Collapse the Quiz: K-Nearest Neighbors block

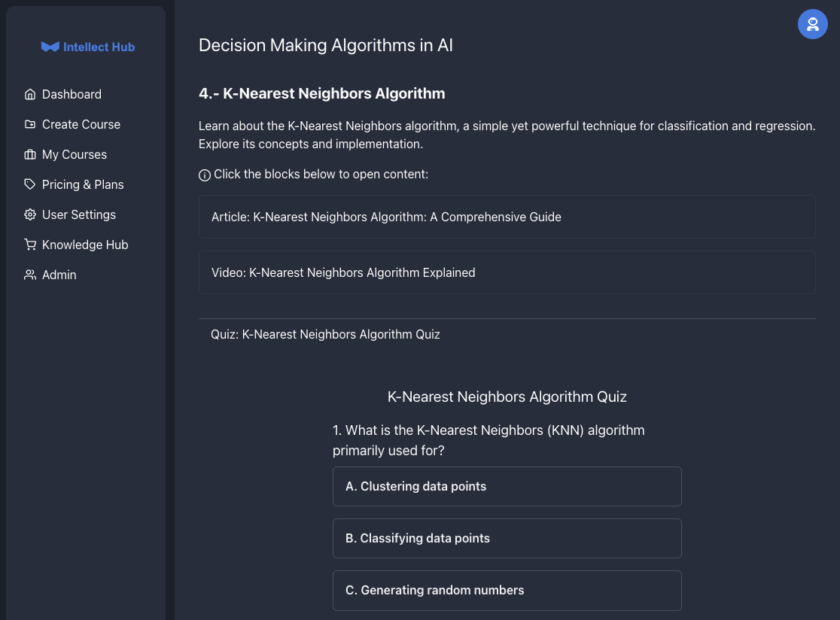click(507, 335)
